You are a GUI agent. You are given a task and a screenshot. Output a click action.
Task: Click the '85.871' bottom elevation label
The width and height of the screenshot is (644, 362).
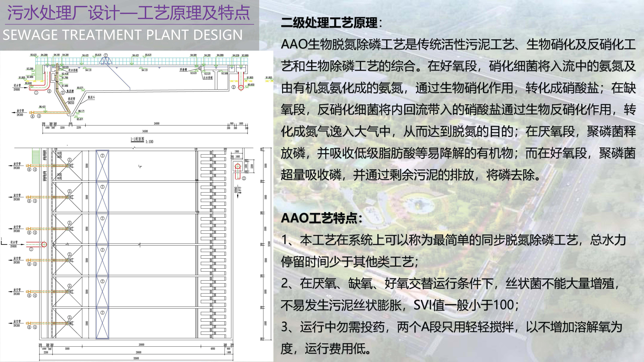tap(80, 119)
